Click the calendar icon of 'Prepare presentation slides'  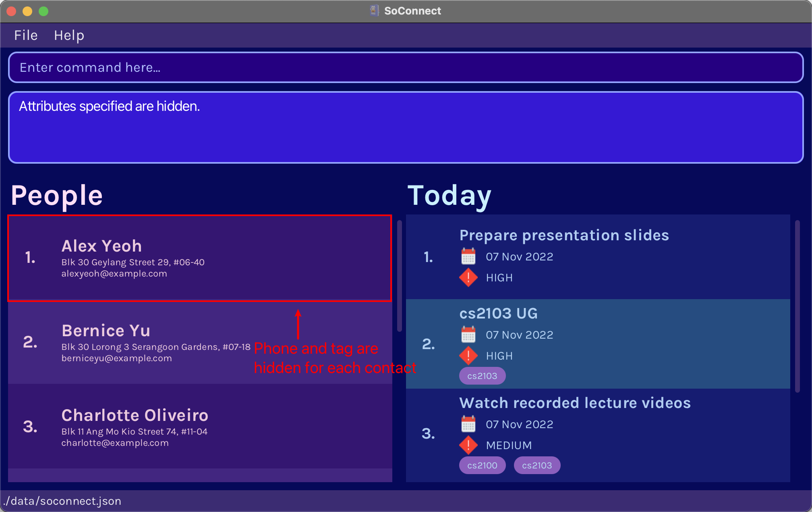468,256
